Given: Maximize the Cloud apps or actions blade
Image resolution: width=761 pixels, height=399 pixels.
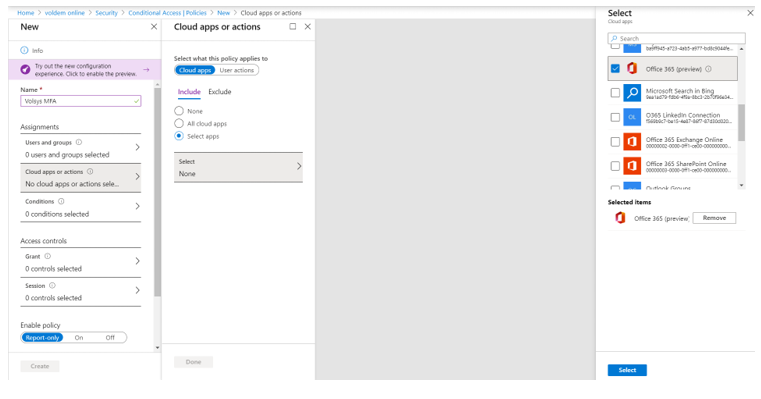Looking at the screenshot, I should [293, 27].
